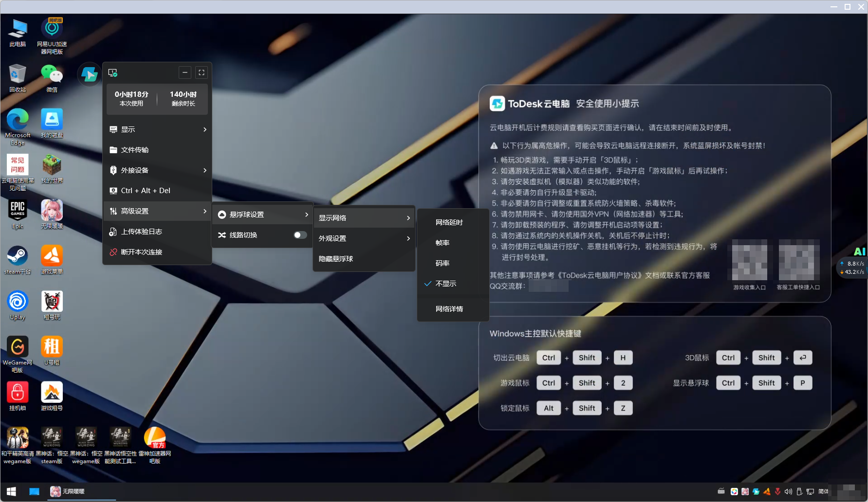Select 网络延时 display option
The width and height of the screenshot is (868, 502).
click(453, 222)
